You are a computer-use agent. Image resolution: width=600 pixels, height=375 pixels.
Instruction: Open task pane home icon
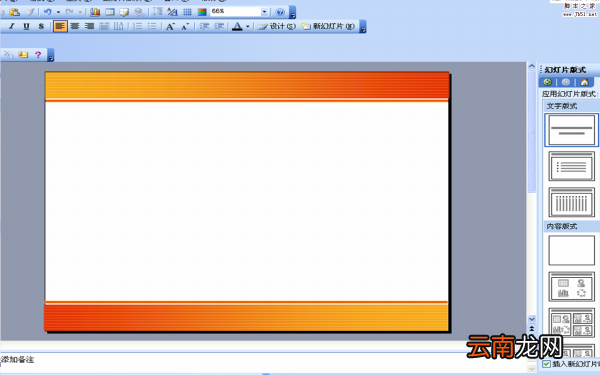[584, 82]
